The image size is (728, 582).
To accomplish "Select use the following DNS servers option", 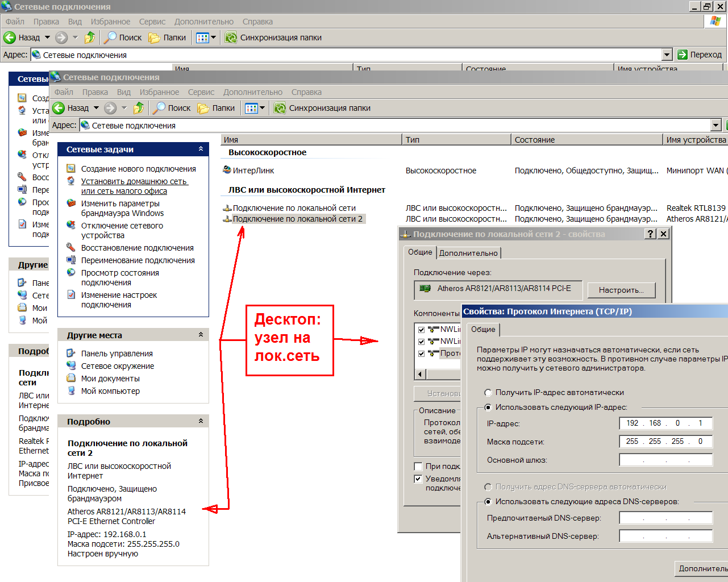I will [488, 502].
